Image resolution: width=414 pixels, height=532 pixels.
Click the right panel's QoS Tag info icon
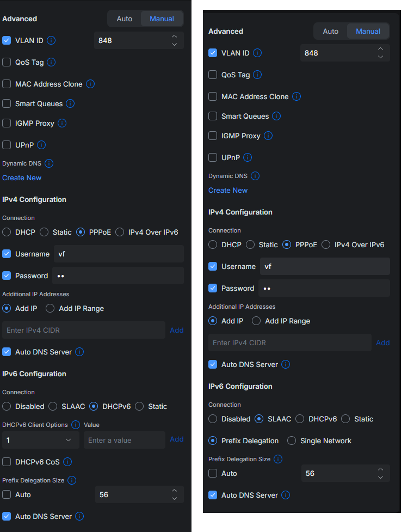257,75
